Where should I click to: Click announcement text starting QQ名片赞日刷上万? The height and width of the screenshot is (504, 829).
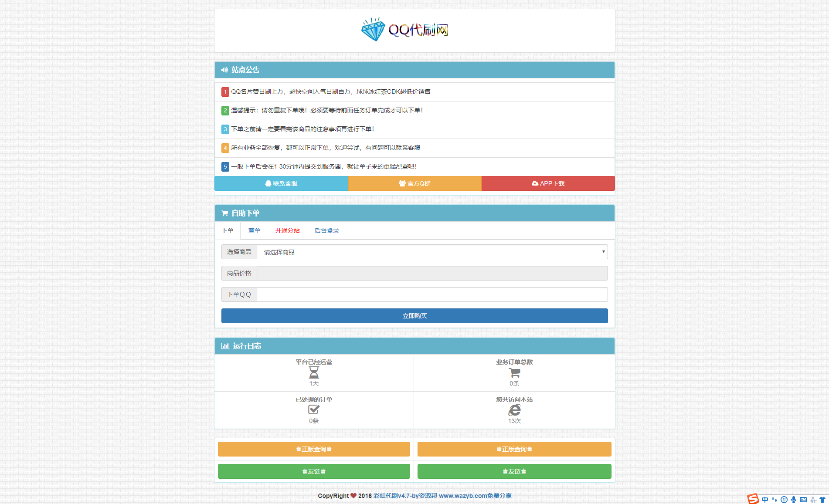click(331, 91)
